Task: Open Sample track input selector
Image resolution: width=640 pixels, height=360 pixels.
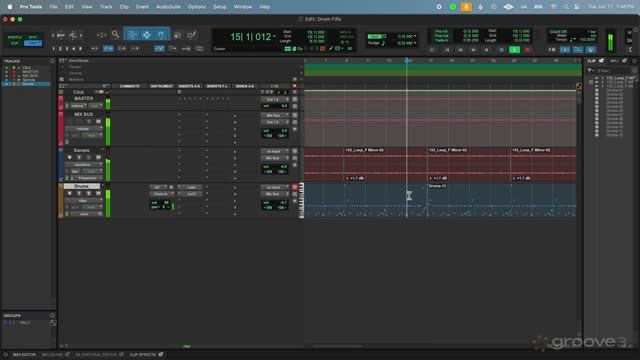Action: coord(275,151)
